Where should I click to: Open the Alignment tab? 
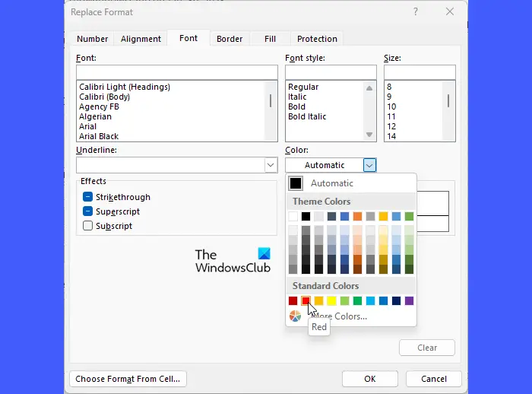(141, 39)
